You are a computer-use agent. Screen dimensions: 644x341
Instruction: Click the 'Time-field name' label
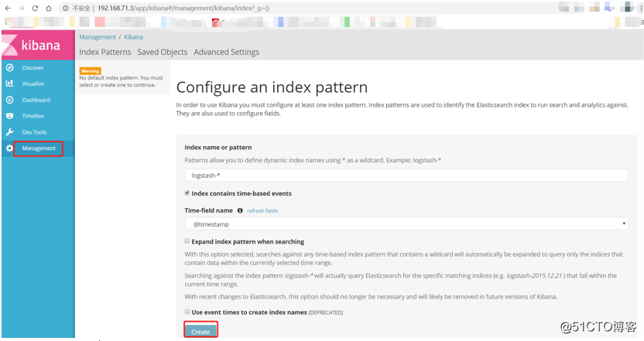pos(209,210)
